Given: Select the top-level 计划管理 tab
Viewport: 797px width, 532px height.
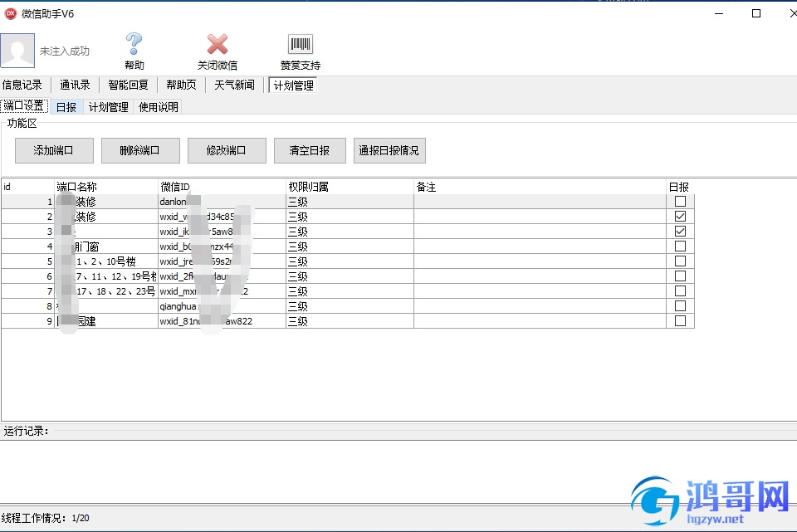Looking at the screenshot, I should 293,85.
